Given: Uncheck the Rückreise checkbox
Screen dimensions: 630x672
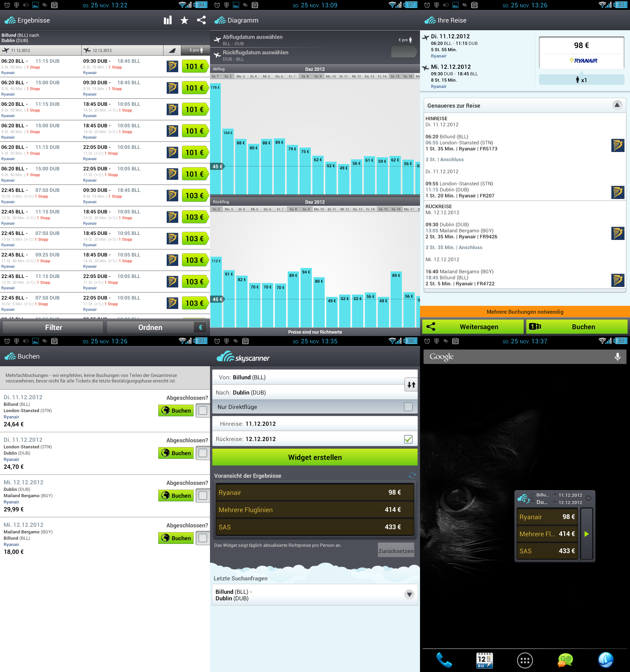Looking at the screenshot, I should (408, 439).
